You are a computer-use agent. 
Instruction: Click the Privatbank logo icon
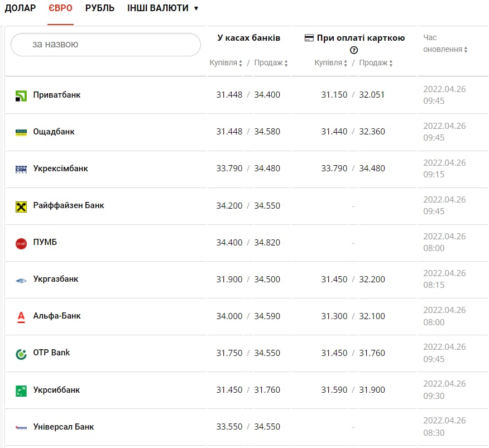tap(21, 96)
